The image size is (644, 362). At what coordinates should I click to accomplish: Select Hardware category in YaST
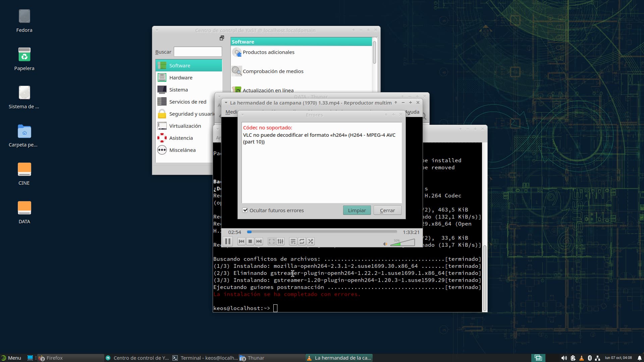pyautogui.click(x=181, y=77)
